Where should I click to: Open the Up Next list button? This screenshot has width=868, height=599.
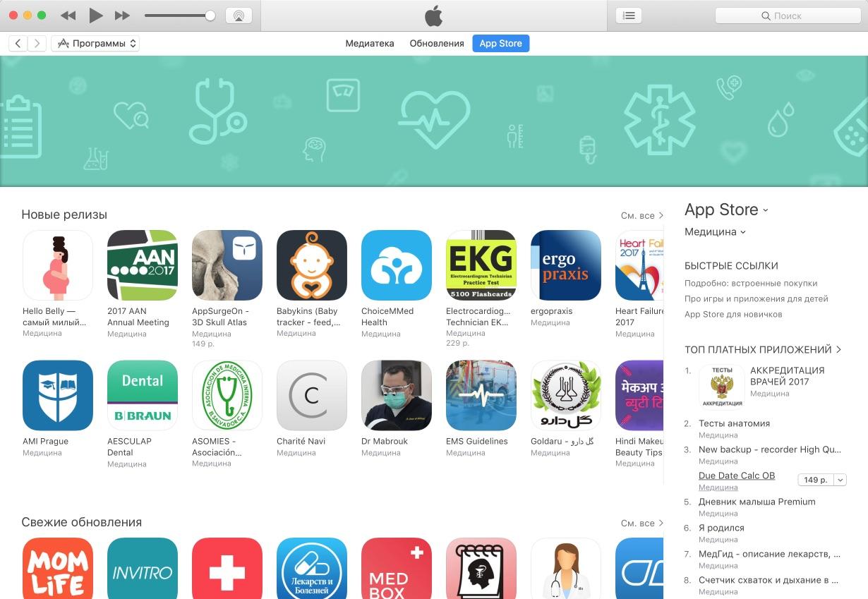(x=629, y=16)
